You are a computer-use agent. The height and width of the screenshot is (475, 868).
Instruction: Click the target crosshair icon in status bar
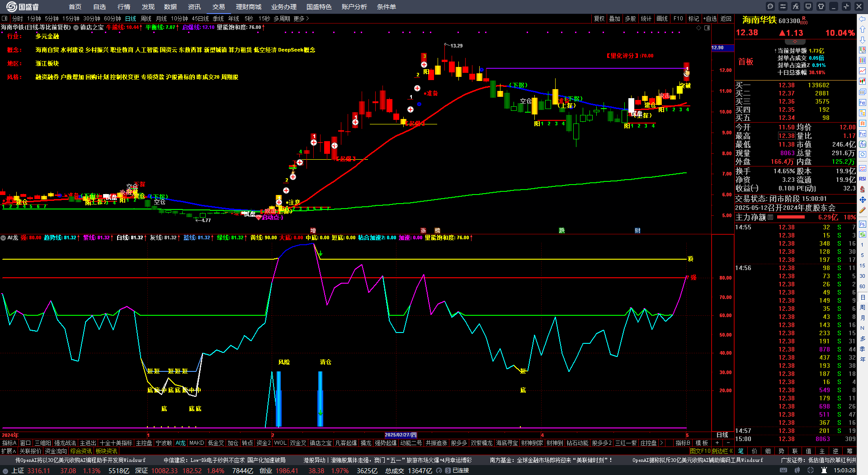(811, 470)
